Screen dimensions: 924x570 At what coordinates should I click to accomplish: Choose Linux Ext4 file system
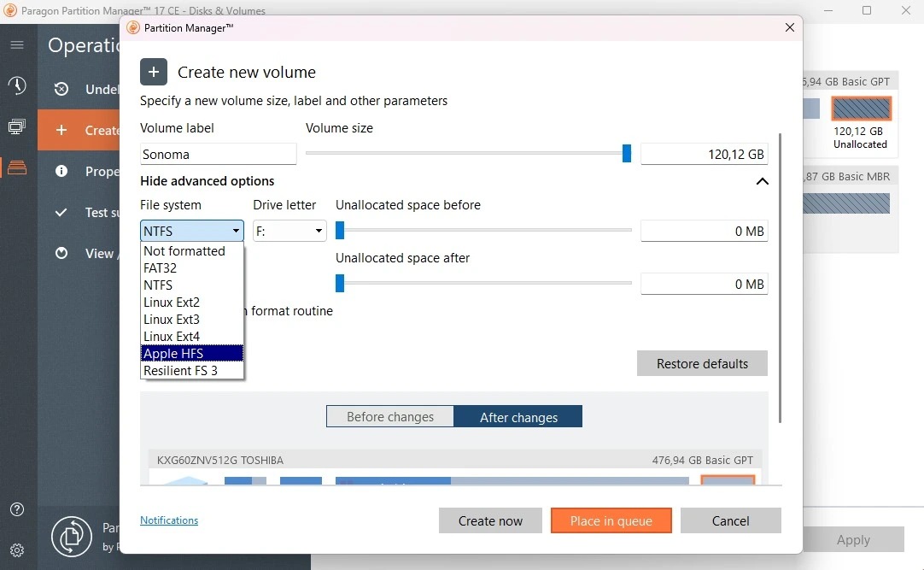pos(191,337)
